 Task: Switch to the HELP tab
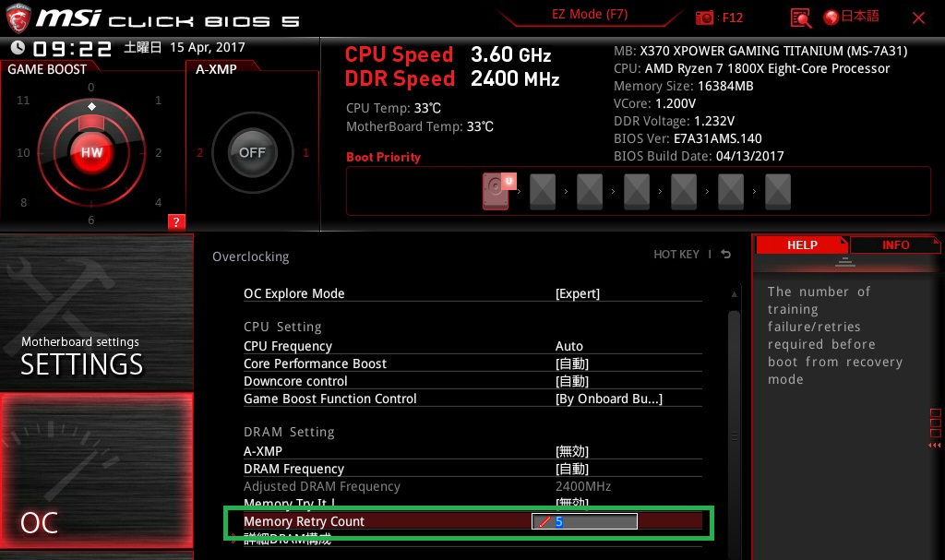pyautogui.click(x=802, y=245)
